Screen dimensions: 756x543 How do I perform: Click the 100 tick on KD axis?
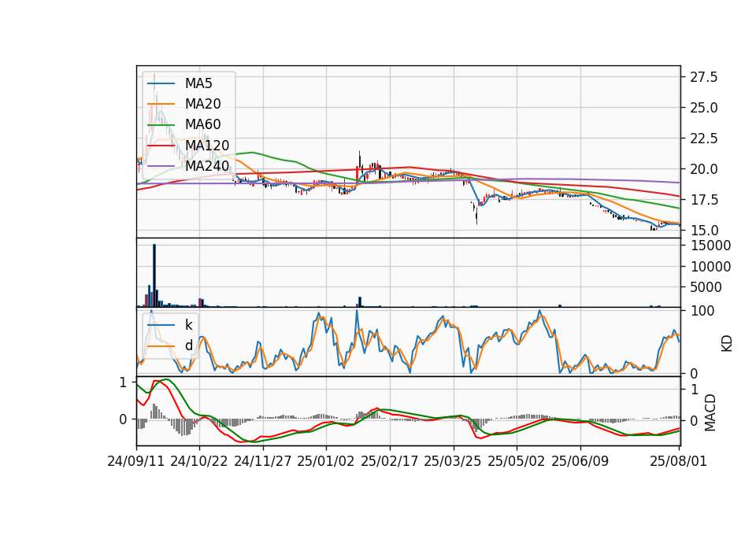point(702,312)
